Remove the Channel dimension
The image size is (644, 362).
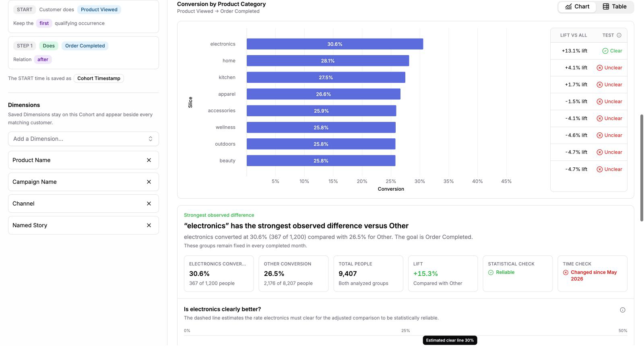[149, 204]
